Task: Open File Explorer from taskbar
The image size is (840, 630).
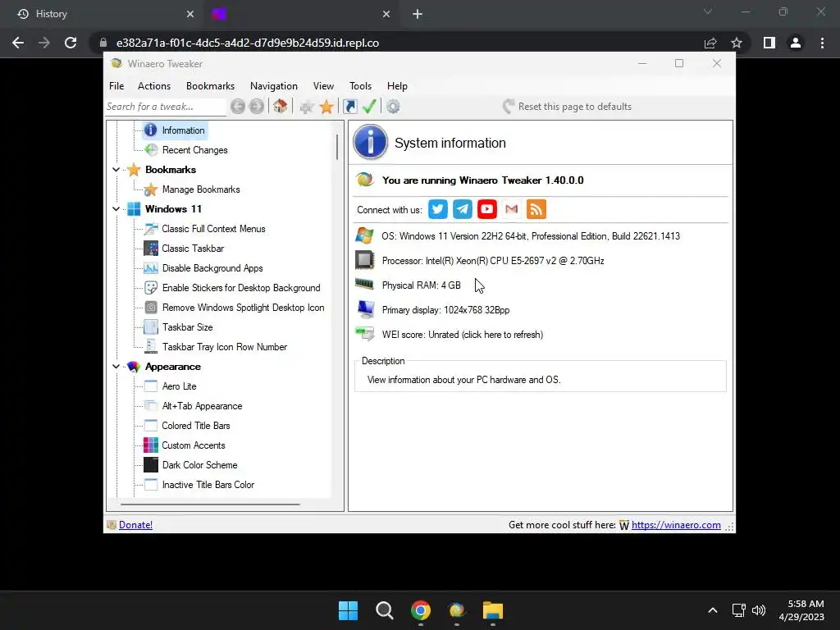Action: [493, 610]
